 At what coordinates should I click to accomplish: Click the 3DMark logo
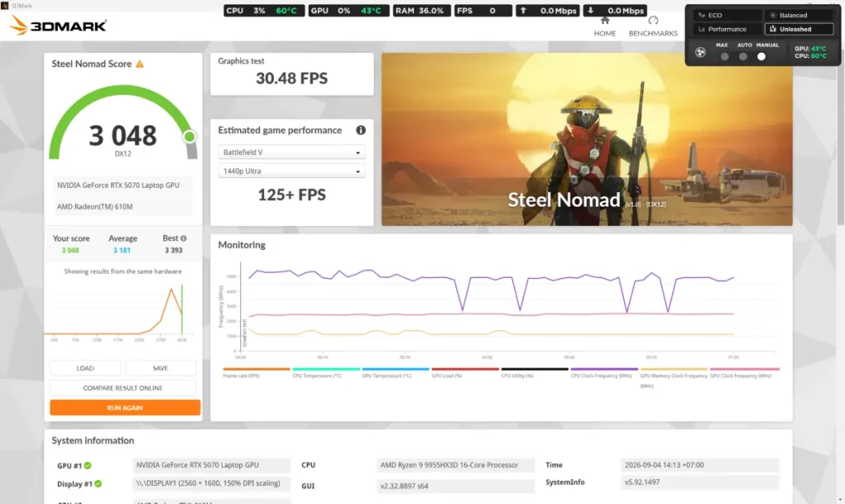(x=59, y=26)
